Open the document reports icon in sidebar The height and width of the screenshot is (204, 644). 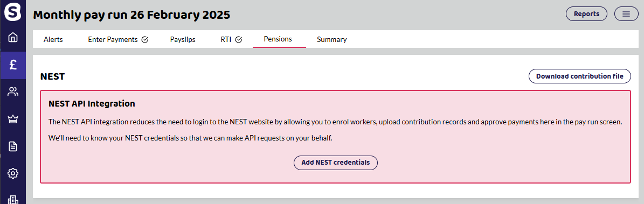[13, 146]
